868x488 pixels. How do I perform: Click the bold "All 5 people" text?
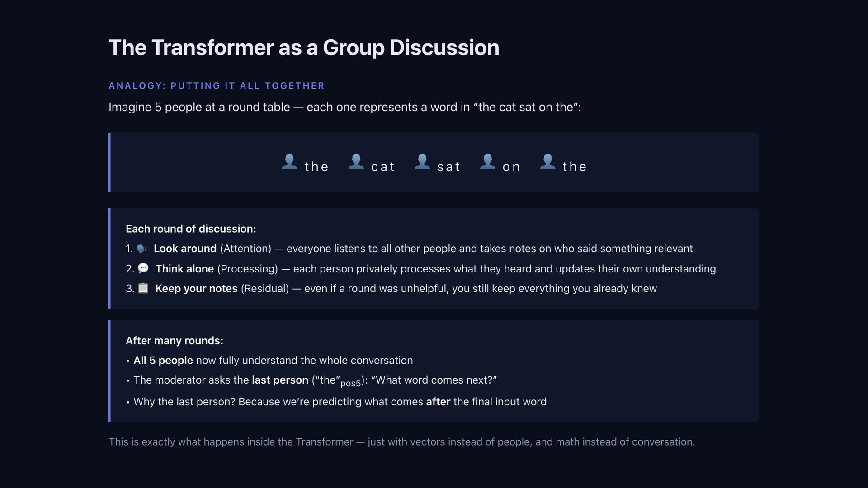click(x=163, y=361)
